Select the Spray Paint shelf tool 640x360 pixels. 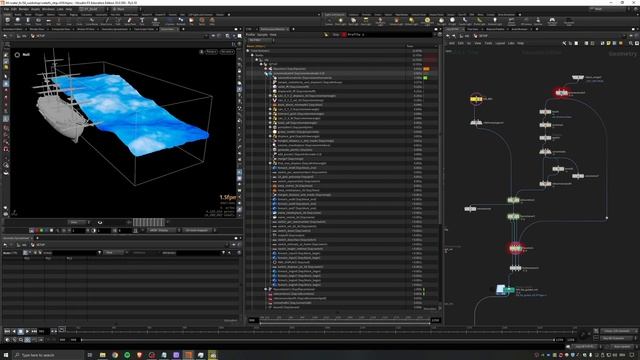click(x=129, y=20)
